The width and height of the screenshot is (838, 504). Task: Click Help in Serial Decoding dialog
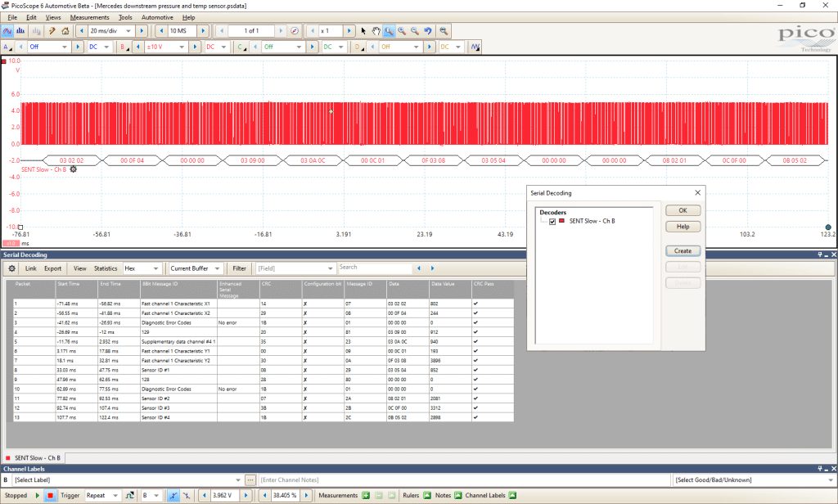tap(683, 227)
